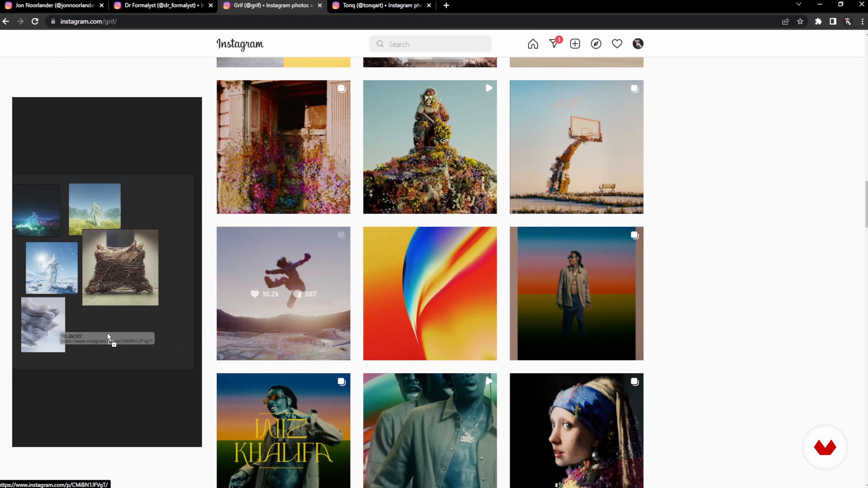The width and height of the screenshot is (868, 488).
Task: Open the flower monkey video post
Action: 430,147
